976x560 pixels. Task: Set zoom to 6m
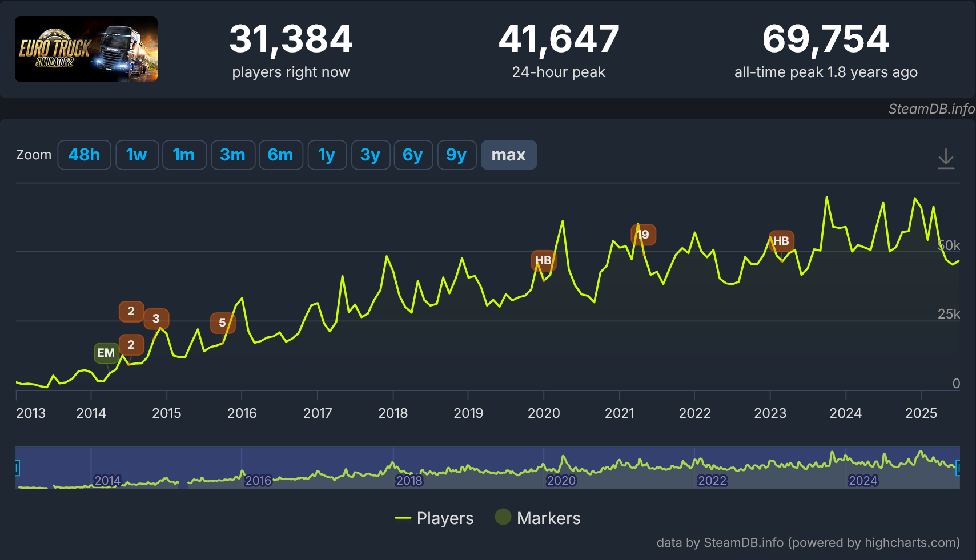tap(280, 155)
